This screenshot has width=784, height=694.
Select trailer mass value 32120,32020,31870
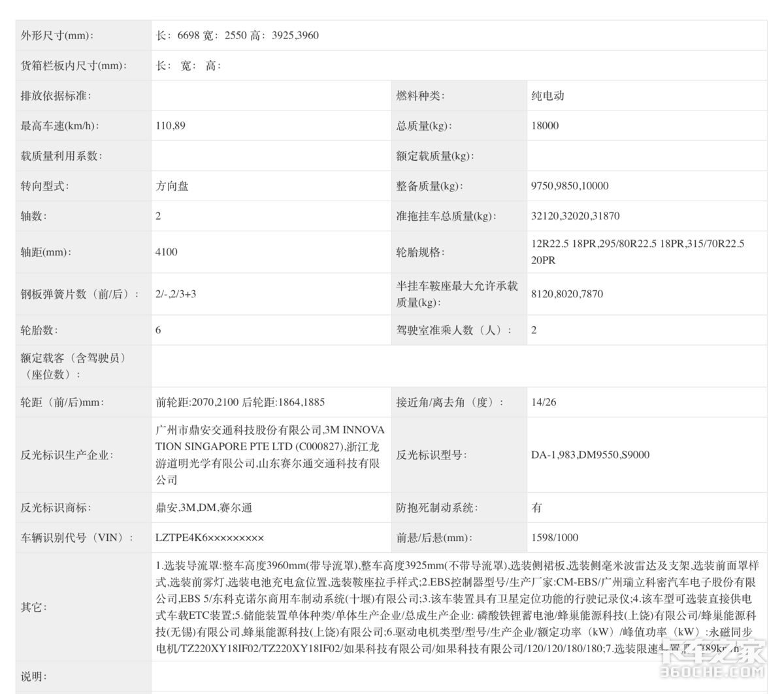point(576,216)
